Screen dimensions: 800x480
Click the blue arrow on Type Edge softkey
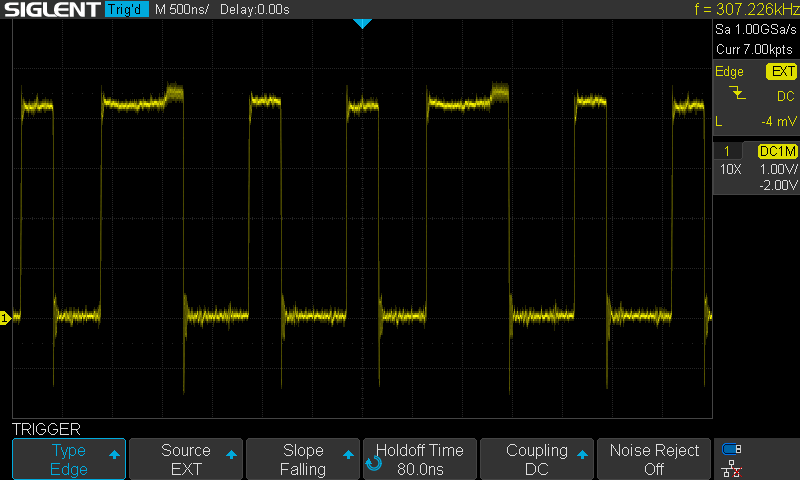point(114,454)
